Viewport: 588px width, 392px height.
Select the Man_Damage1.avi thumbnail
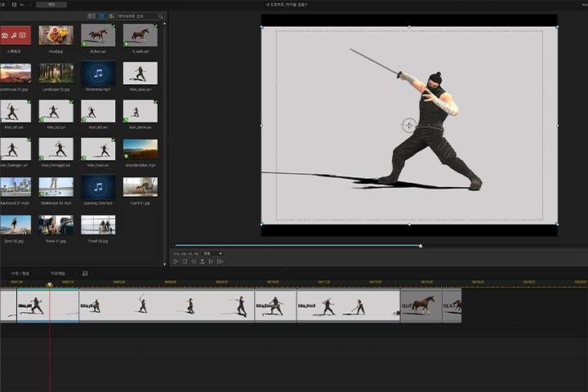15,149
